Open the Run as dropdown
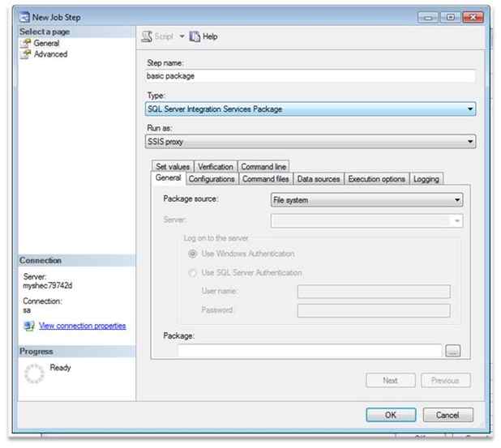 pyautogui.click(x=310, y=142)
